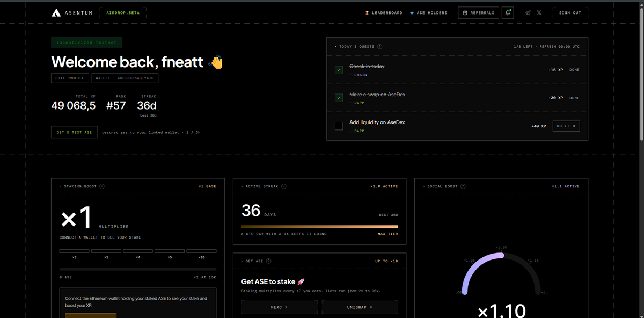Click the active streak progress bar
The height and width of the screenshot is (318, 644).
tap(320, 227)
